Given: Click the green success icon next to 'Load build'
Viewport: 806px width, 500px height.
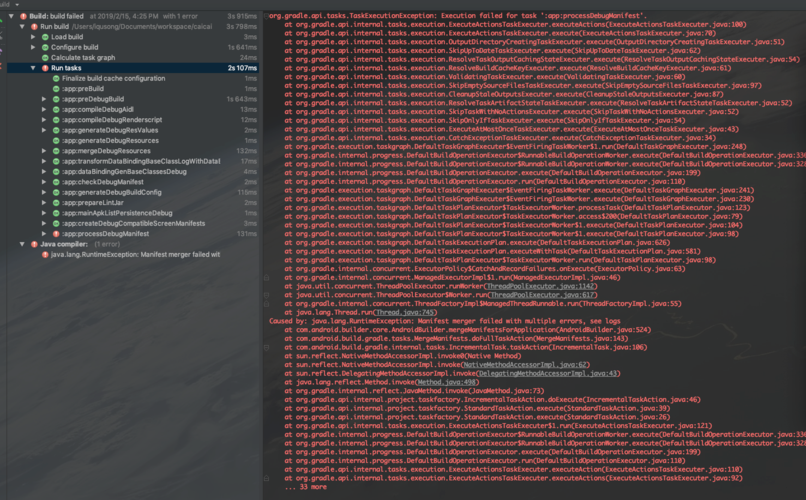Looking at the screenshot, I should [45, 37].
